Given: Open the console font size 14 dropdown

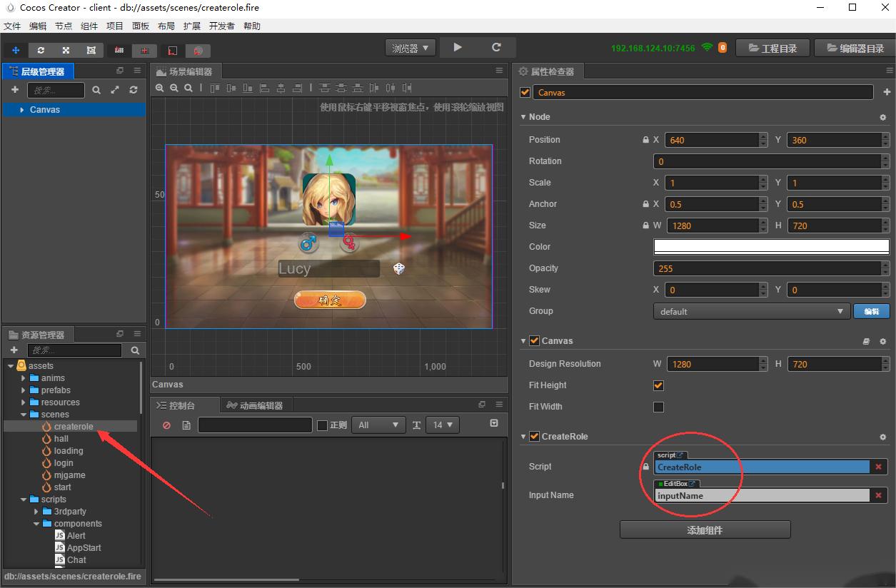Looking at the screenshot, I should [x=443, y=425].
